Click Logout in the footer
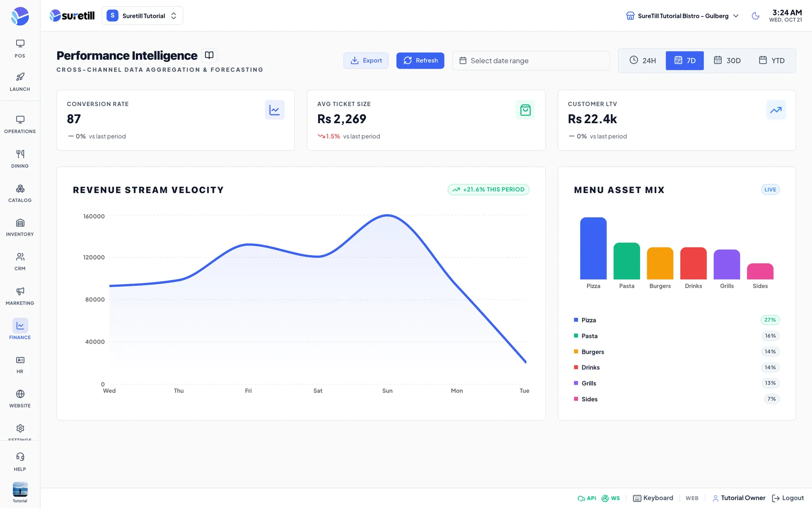The width and height of the screenshot is (812, 508). click(x=788, y=498)
